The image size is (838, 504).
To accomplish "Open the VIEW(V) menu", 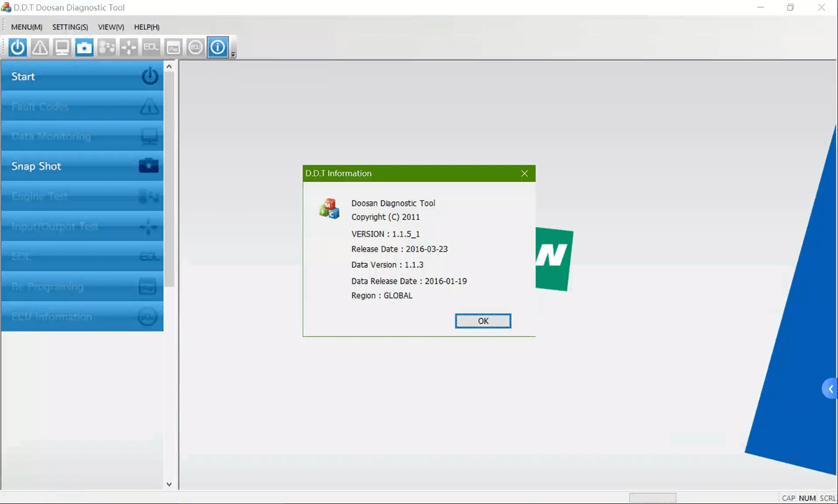I will pyautogui.click(x=111, y=27).
